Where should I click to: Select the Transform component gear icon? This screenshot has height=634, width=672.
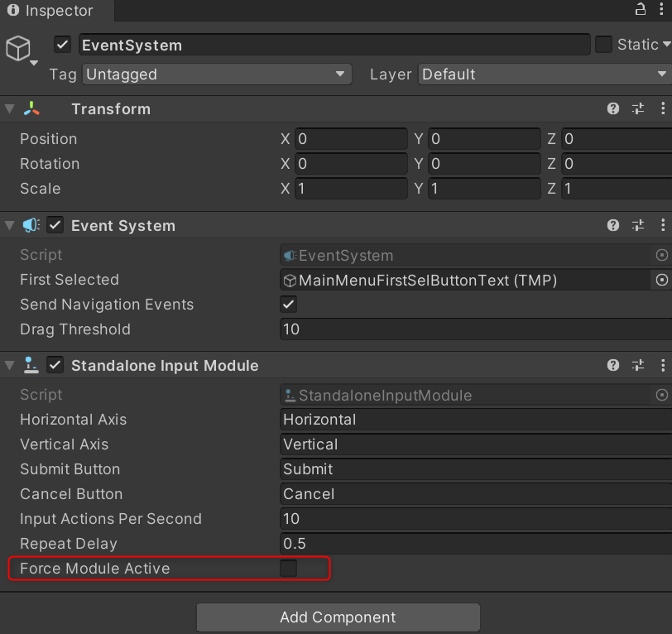tap(638, 108)
